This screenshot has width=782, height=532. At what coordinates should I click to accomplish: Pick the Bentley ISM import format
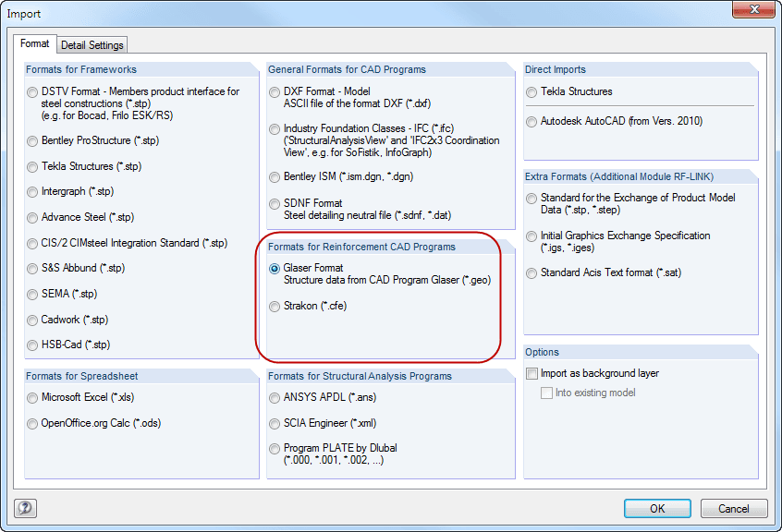pos(274,177)
